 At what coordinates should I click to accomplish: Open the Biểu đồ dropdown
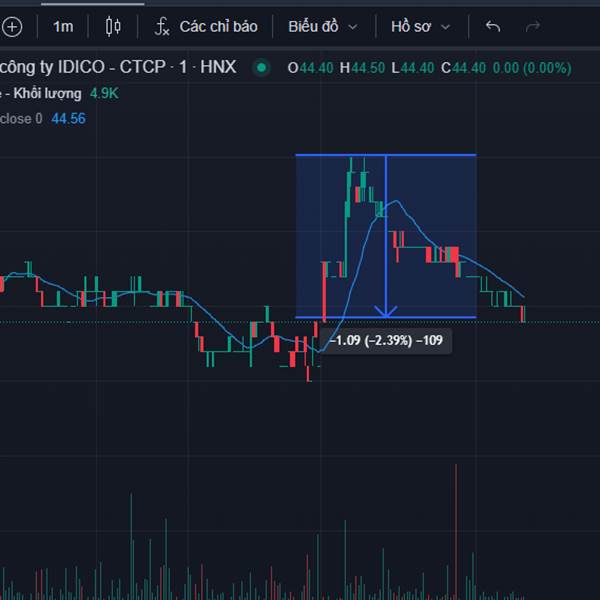tap(323, 27)
